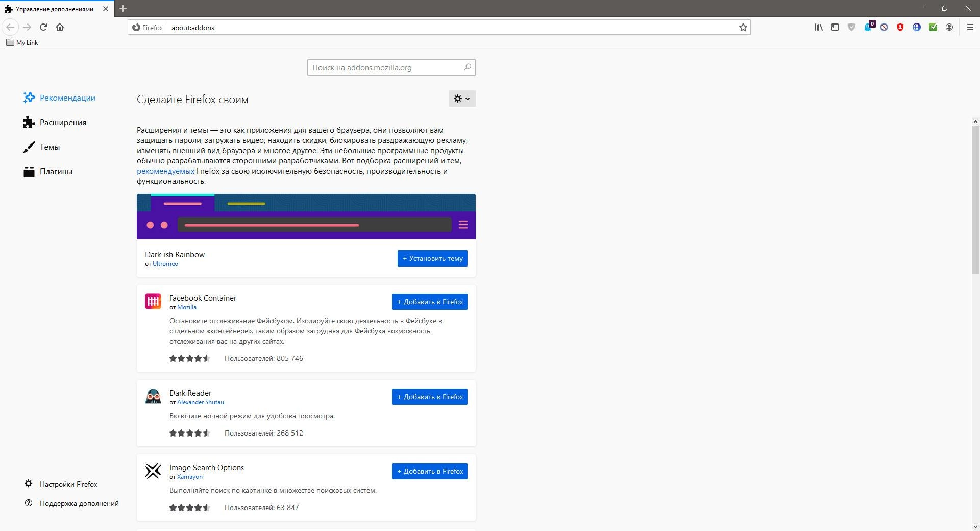Close the Управление дополнениями tab

coord(106,9)
